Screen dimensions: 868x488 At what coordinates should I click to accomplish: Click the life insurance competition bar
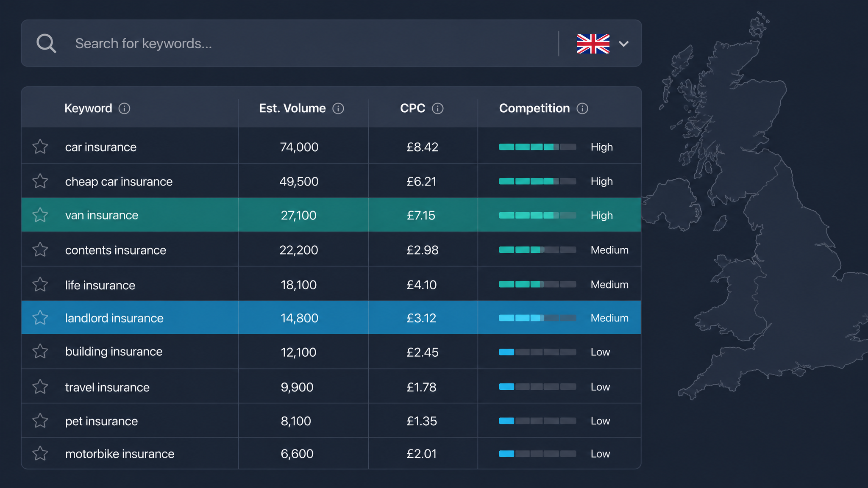point(537,284)
